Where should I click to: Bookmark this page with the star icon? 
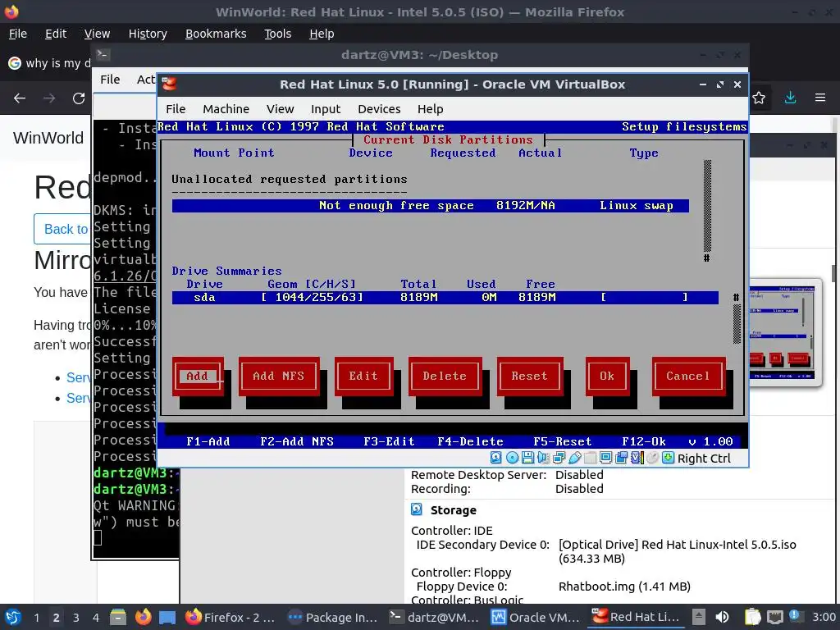pyautogui.click(x=759, y=98)
